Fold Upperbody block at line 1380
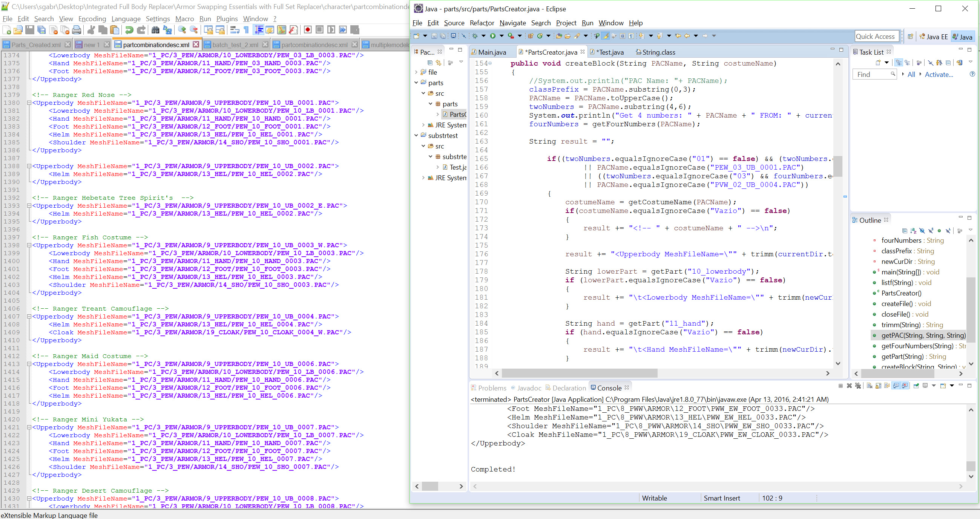 tap(29, 103)
